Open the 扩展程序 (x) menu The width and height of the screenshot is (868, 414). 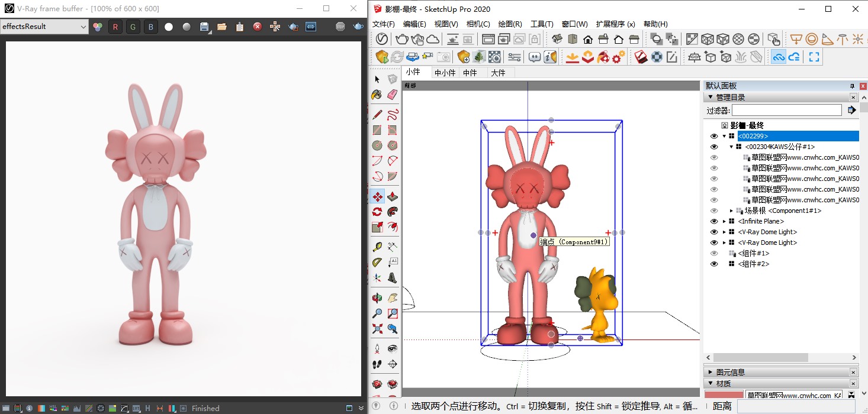[616, 24]
